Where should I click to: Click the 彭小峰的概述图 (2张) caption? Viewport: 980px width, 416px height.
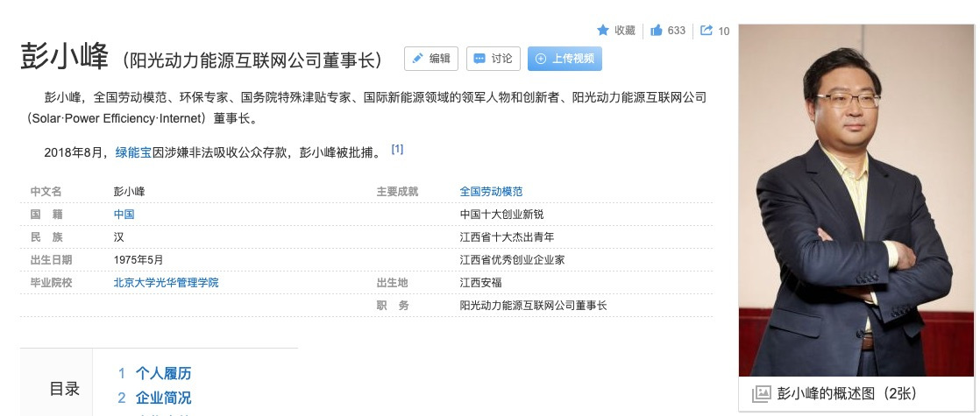pyautogui.click(x=846, y=393)
